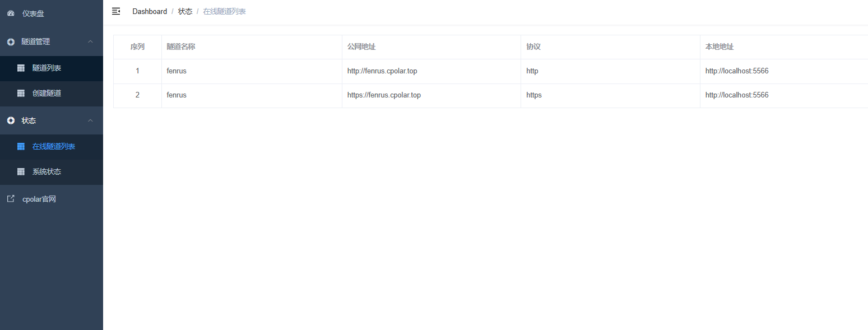Select 系统状态 in the sidebar
Image resolution: width=868 pixels, height=330 pixels.
47,172
